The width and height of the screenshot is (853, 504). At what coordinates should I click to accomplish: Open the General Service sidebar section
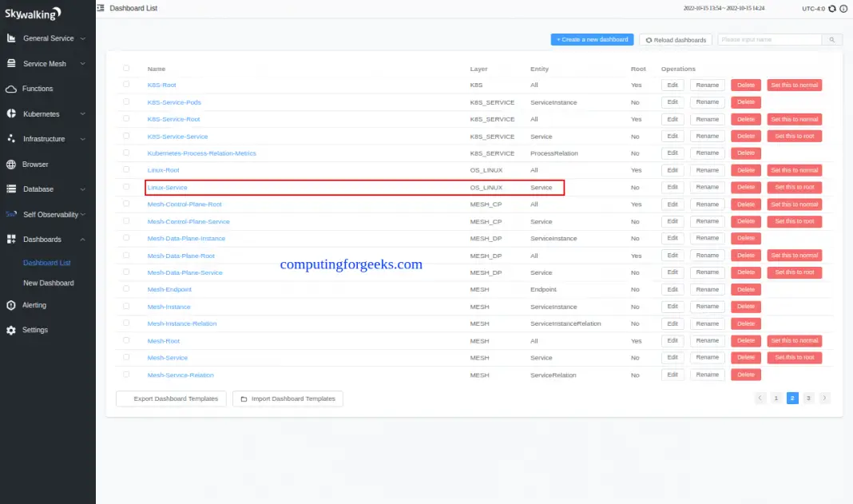pyautogui.click(x=44, y=38)
